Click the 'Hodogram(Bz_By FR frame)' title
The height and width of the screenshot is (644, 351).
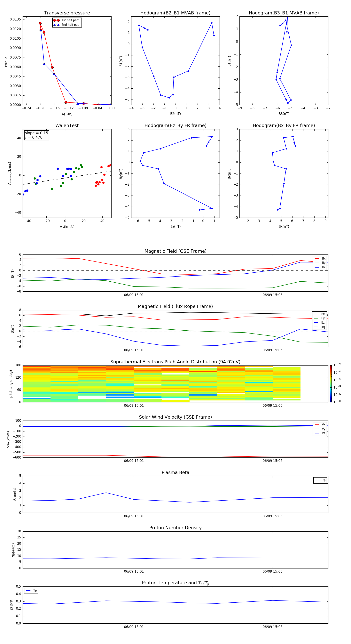pos(175,125)
